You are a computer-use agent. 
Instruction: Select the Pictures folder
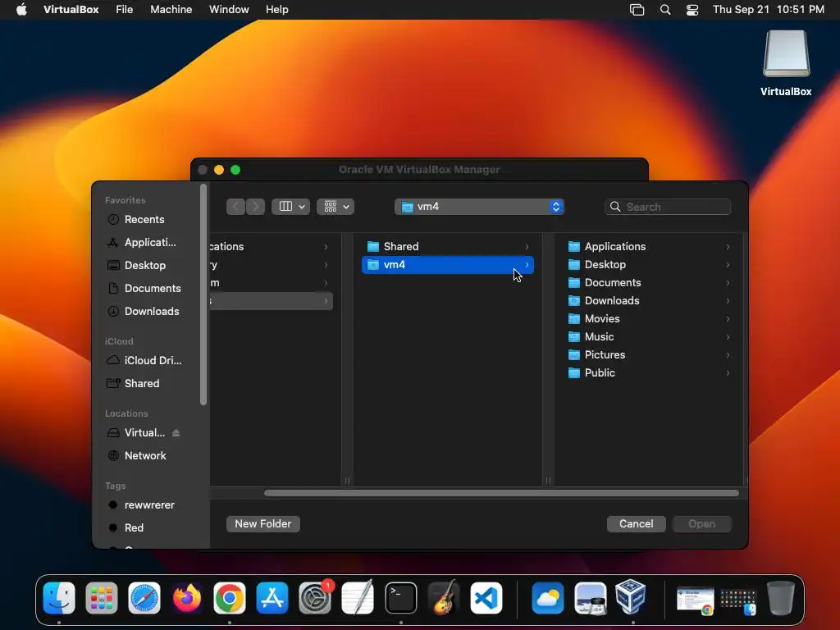click(x=648, y=355)
